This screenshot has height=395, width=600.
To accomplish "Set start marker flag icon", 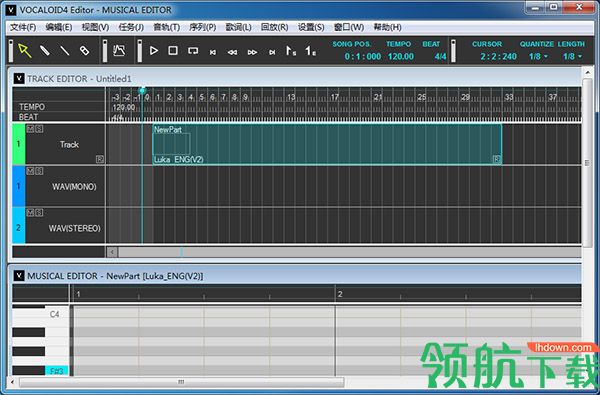I will pyautogui.click(x=291, y=51).
